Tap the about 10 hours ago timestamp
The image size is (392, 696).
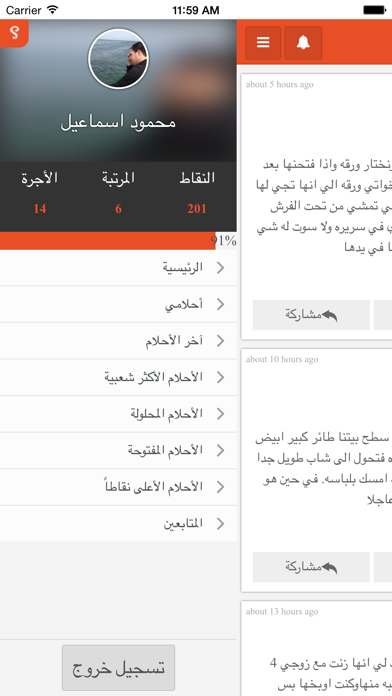click(x=282, y=359)
